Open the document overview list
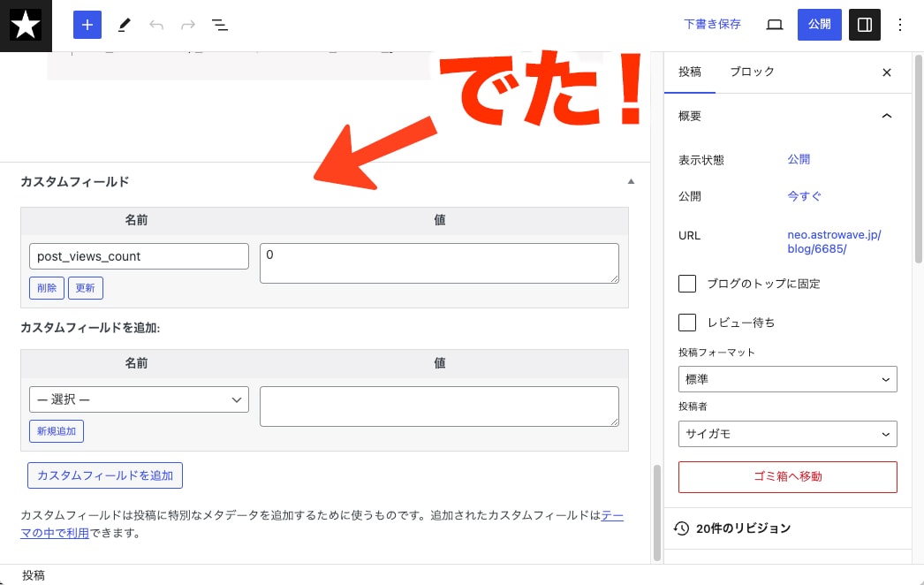Viewport: 924px width, 585px height. point(219,25)
